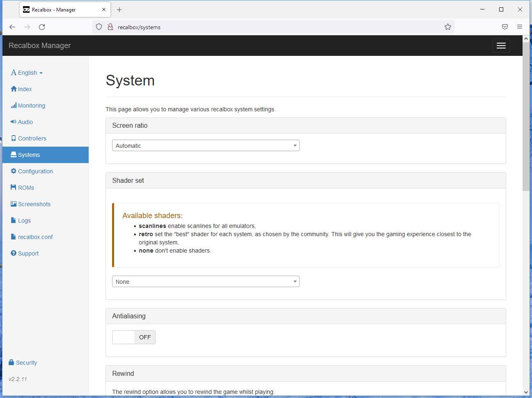The height and width of the screenshot is (398, 532).
Task: Click the recalbox.conf document icon
Action: coord(14,237)
